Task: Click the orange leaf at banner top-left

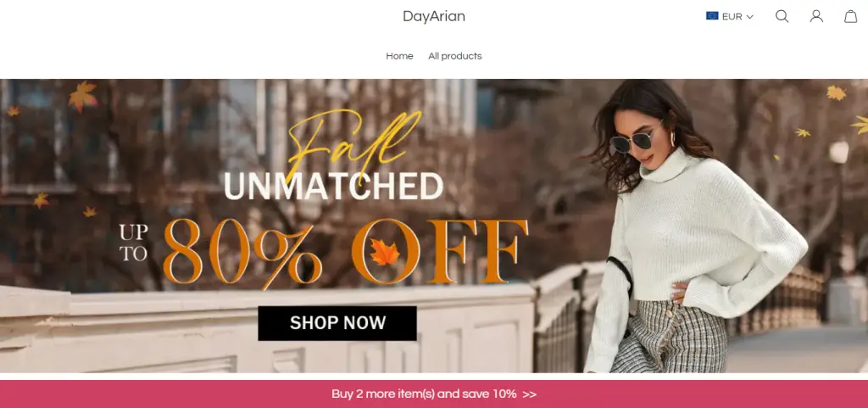Action: click(x=83, y=97)
